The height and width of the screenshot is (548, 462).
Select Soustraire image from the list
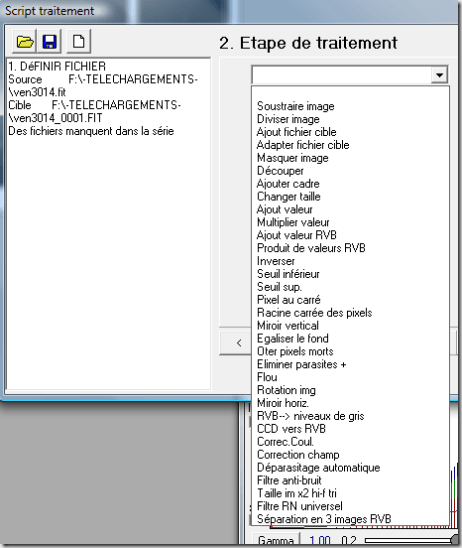tap(296, 106)
